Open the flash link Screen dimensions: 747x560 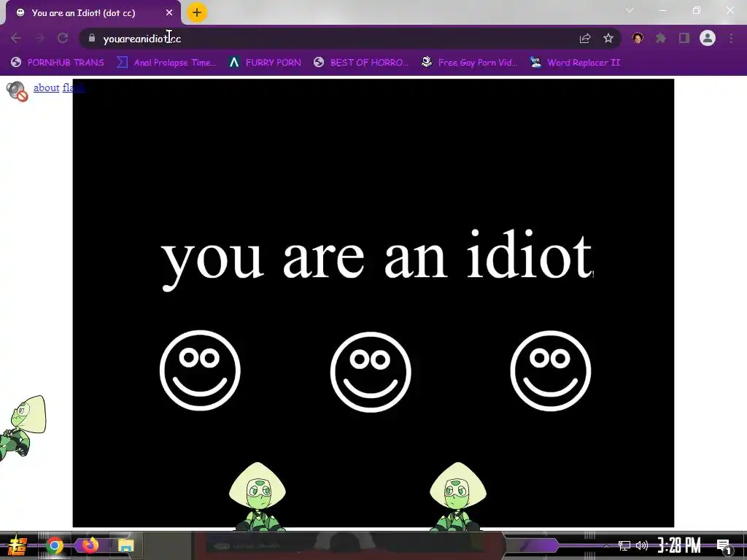click(x=74, y=87)
